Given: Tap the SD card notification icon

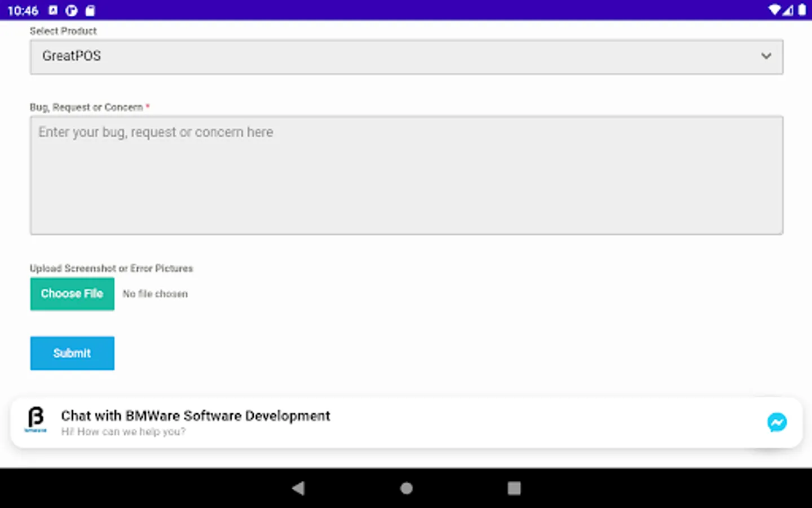Looking at the screenshot, I should pyautogui.click(x=90, y=10).
